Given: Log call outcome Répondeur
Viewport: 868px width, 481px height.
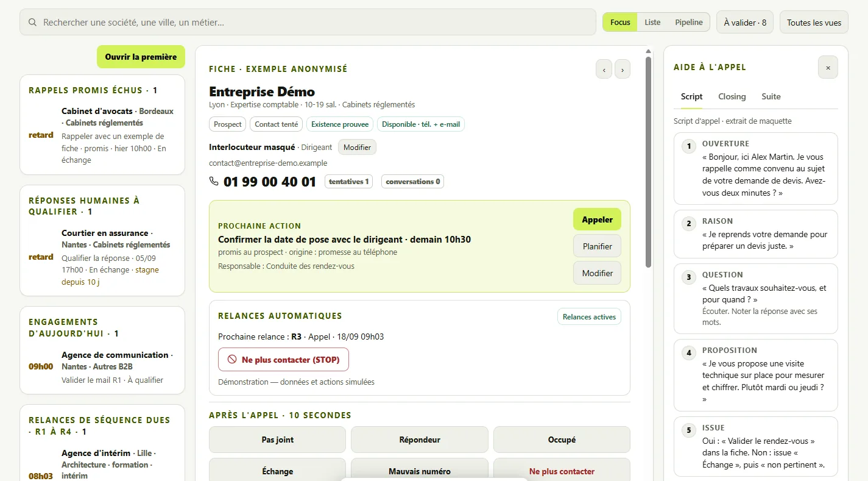Looking at the screenshot, I should pyautogui.click(x=420, y=440).
